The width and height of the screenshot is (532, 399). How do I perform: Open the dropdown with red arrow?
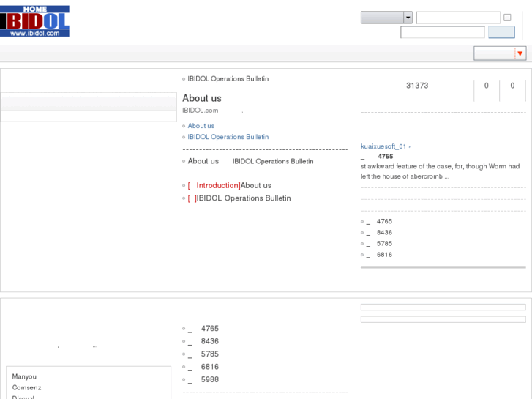(x=500, y=53)
